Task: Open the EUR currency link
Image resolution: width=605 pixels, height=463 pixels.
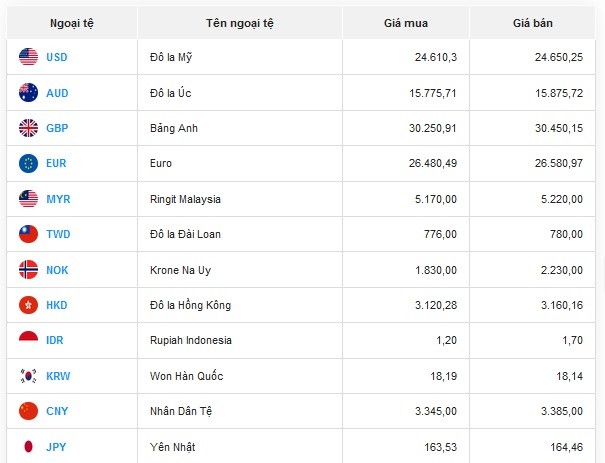Action: [x=57, y=163]
